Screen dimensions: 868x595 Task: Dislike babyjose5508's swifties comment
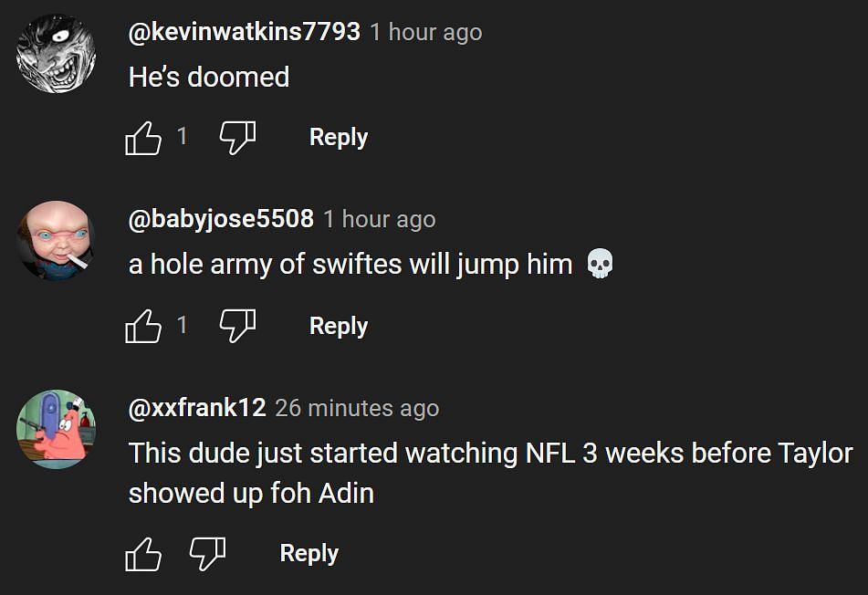pos(237,326)
